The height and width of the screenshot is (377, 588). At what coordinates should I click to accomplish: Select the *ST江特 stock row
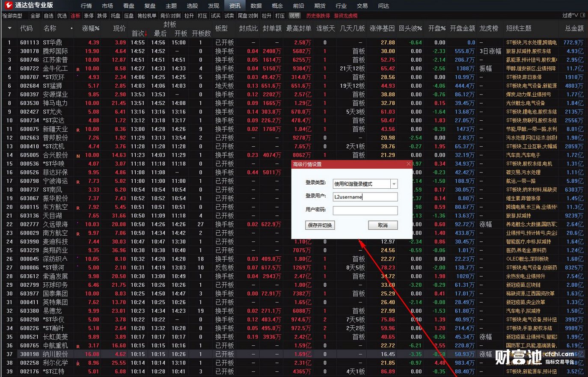pos(294,371)
